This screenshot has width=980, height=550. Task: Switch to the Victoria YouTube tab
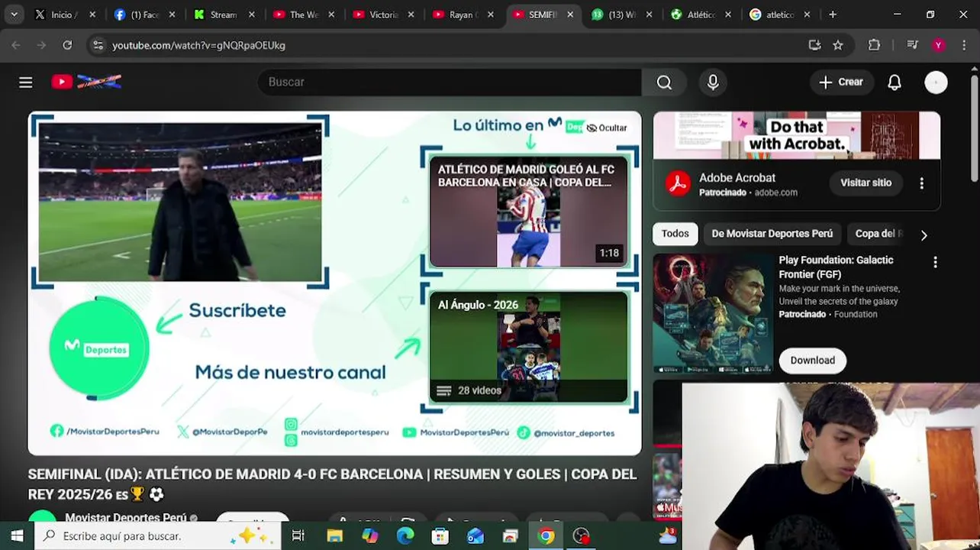383,15
